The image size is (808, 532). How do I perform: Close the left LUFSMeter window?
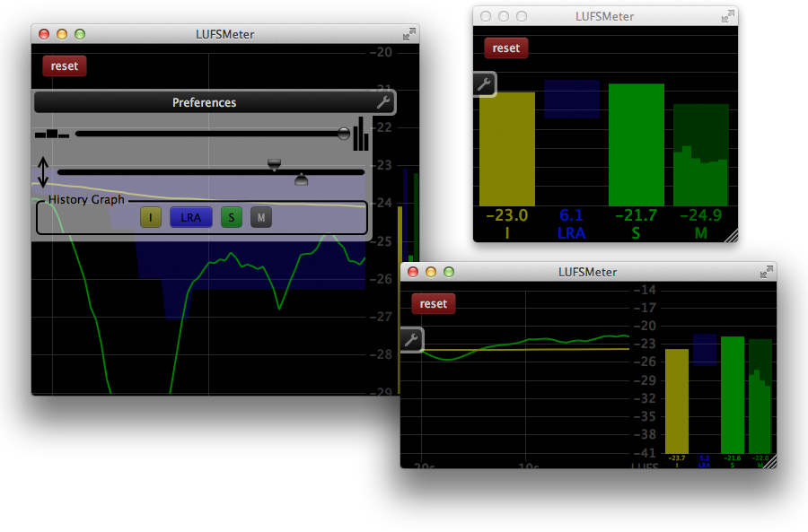point(44,34)
